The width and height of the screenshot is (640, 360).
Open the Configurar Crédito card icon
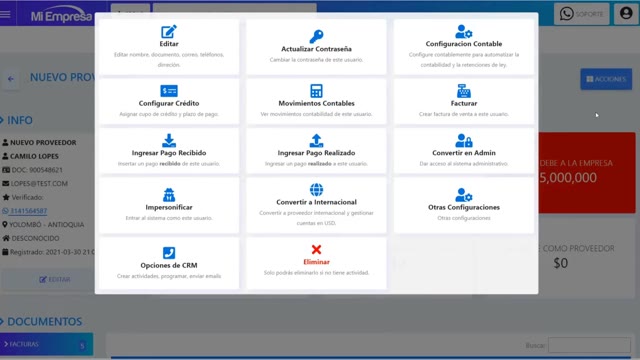pos(169,91)
